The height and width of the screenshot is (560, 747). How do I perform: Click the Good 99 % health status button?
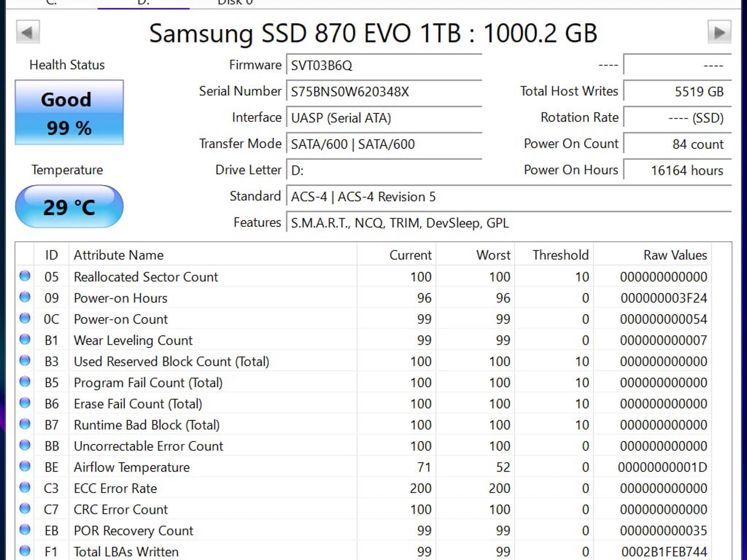coord(69,112)
